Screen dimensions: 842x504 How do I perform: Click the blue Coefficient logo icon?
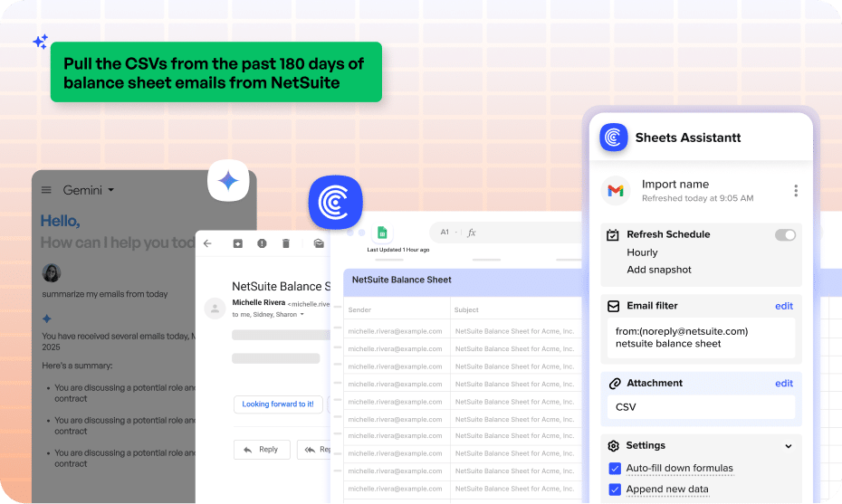coord(335,202)
